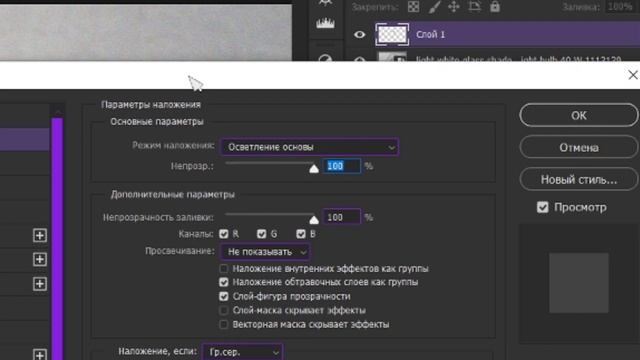Toggle lock transparent pixels icon in Layers panel

tap(413, 7)
